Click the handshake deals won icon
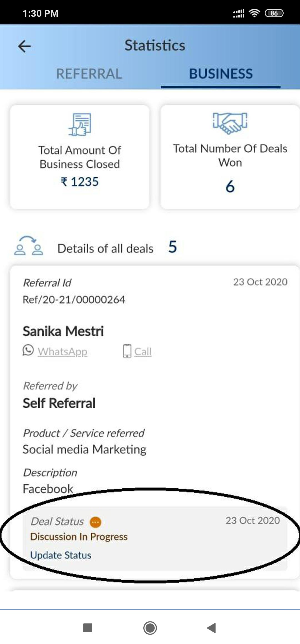Image resolution: width=300 pixels, height=644 pixels. [230, 122]
